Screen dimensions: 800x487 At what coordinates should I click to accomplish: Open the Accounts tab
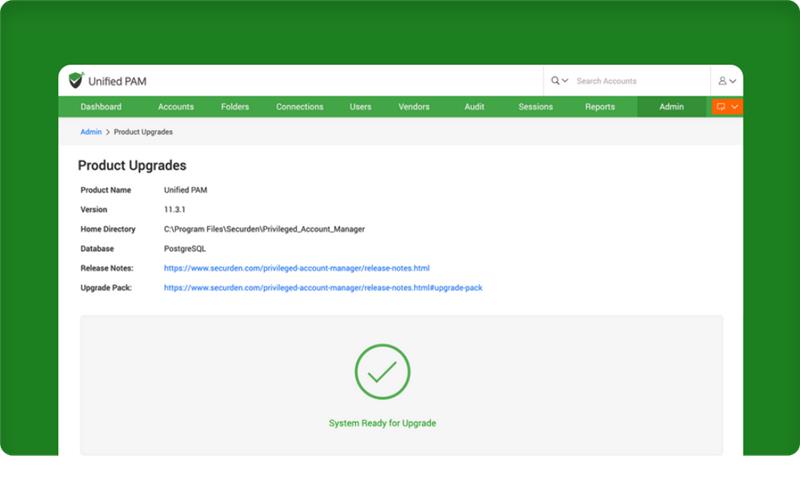click(x=176, y=107)
